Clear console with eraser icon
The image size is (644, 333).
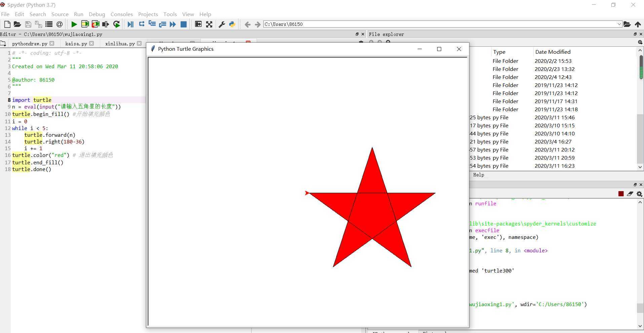click(x=630, y=194)
